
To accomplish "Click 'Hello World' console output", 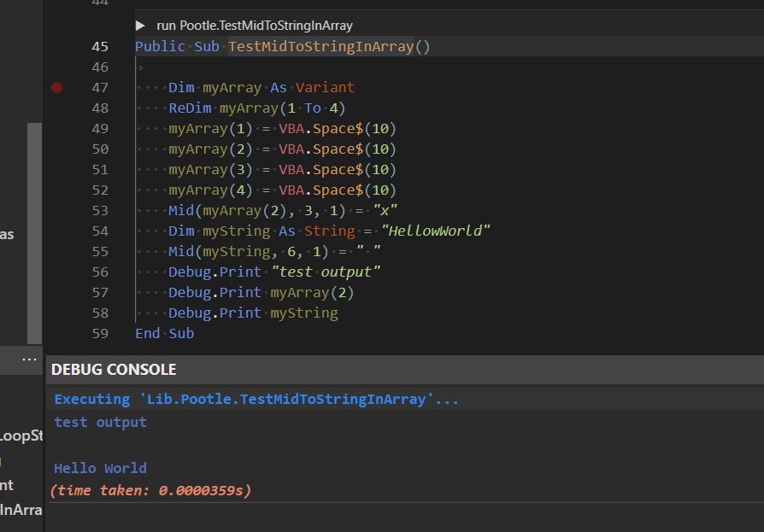I will [x=100, y=468].
